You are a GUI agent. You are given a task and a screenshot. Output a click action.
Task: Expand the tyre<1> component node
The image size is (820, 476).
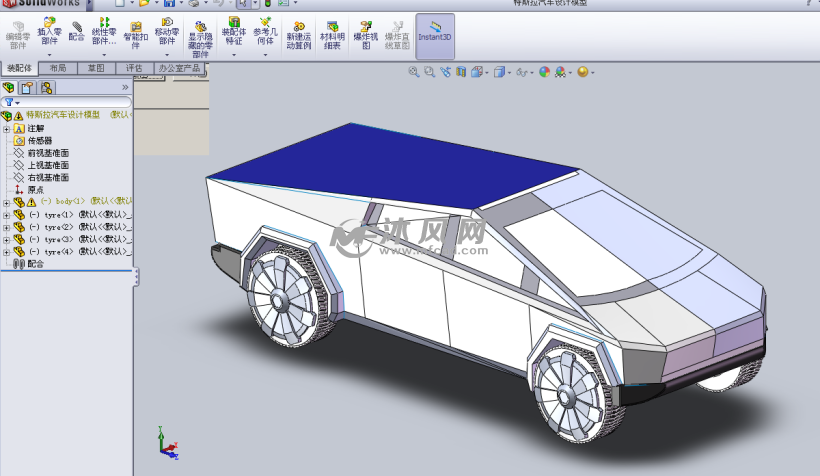coord(6,215)
